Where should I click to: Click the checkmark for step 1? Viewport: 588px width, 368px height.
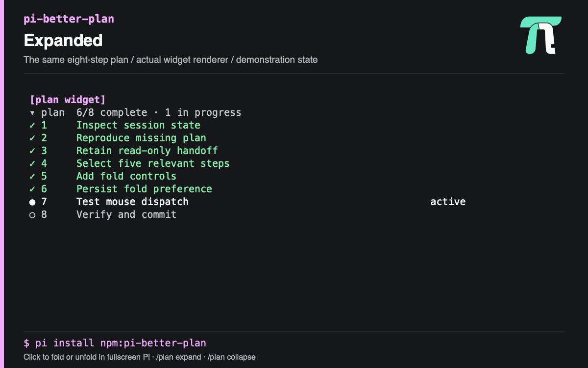32,126
